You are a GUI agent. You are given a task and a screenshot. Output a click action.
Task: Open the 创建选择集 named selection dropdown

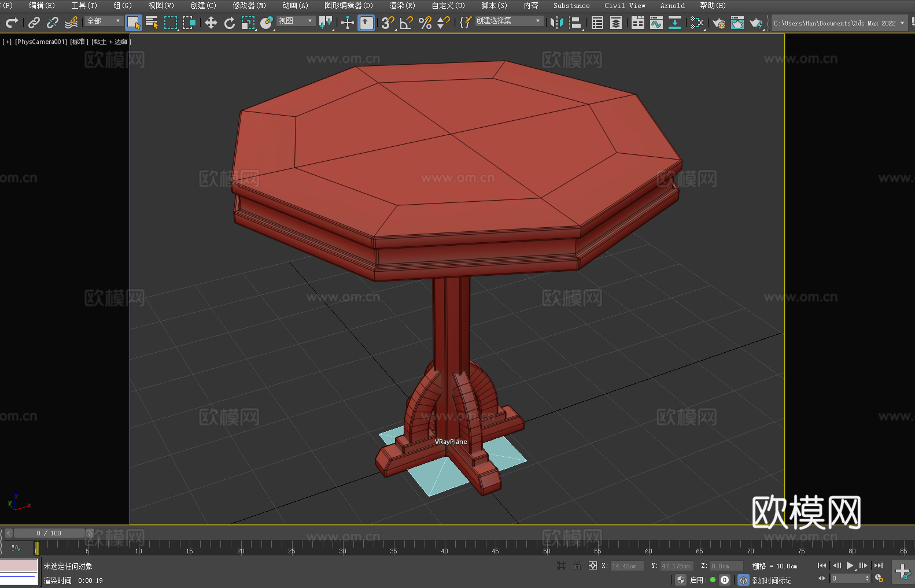[508, 21]
